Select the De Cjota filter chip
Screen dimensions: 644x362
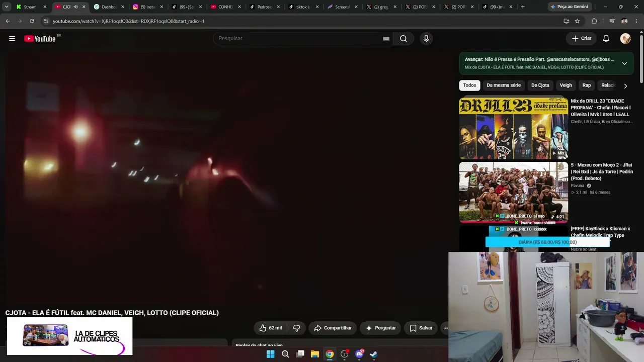[x=540, y=85]
